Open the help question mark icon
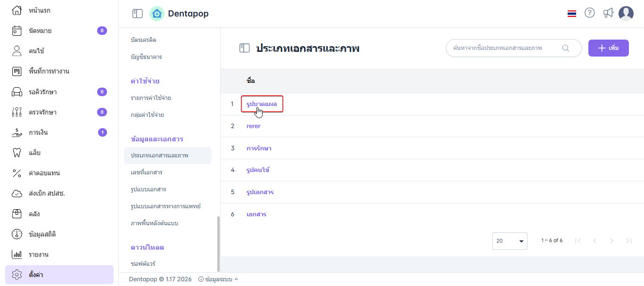Image resolution: width=644 pixels, height=286 pixels. tap(589, 13)
